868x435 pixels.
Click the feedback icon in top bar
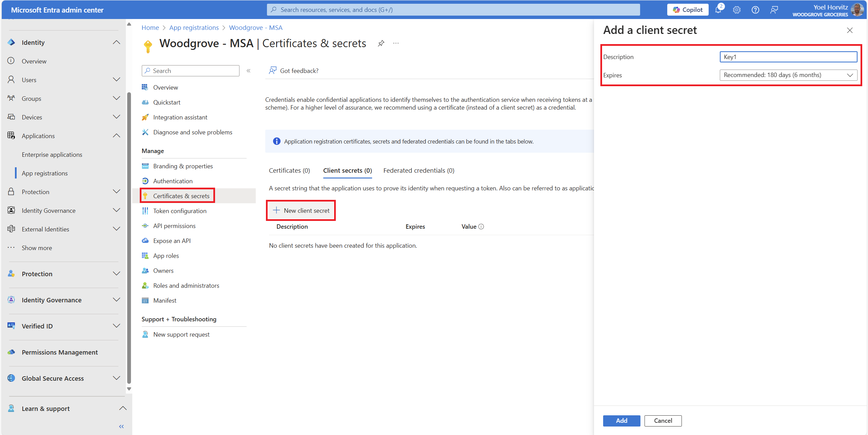coord(774,10)
